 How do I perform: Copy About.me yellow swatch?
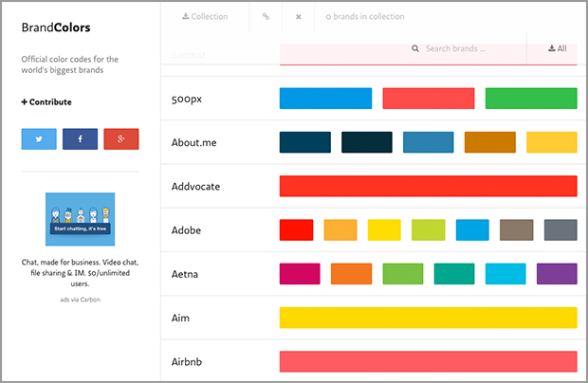552,142
